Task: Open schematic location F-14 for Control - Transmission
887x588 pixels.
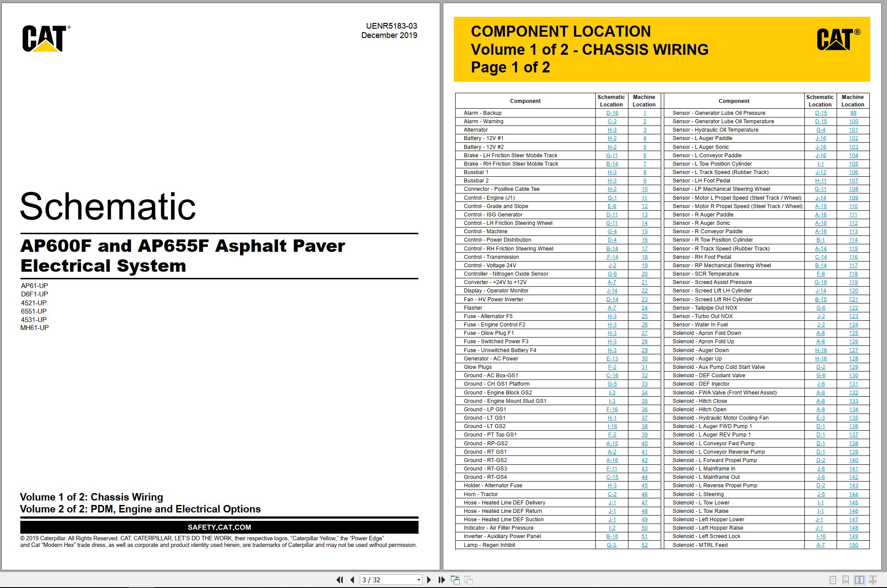Action: click(x=612, y=257)
